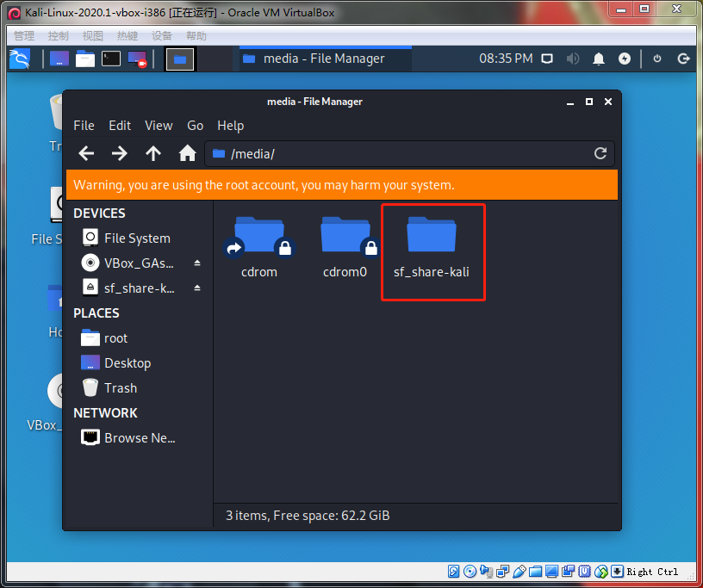Screen dimensions: 703x588
Task: Eject the VBox_GAs... device
Action: [x=197, y=263]
